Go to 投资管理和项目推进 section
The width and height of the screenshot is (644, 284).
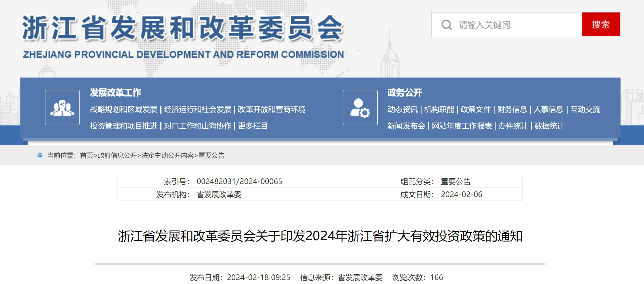[124, 126]
